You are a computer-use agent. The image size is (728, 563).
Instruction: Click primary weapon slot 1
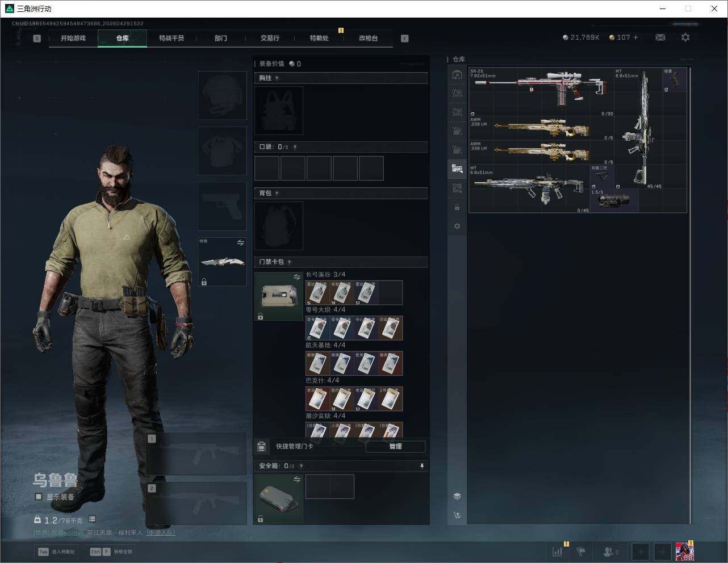point(196,454)
